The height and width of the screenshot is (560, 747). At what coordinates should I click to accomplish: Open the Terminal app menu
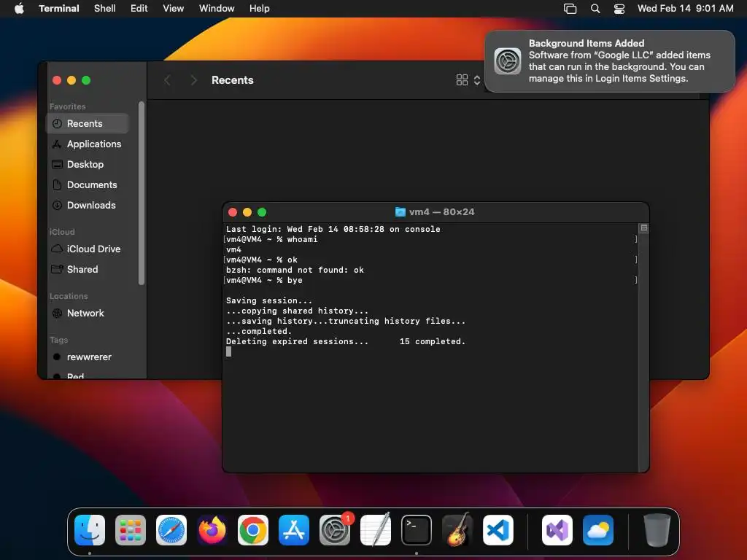point(59,8)
